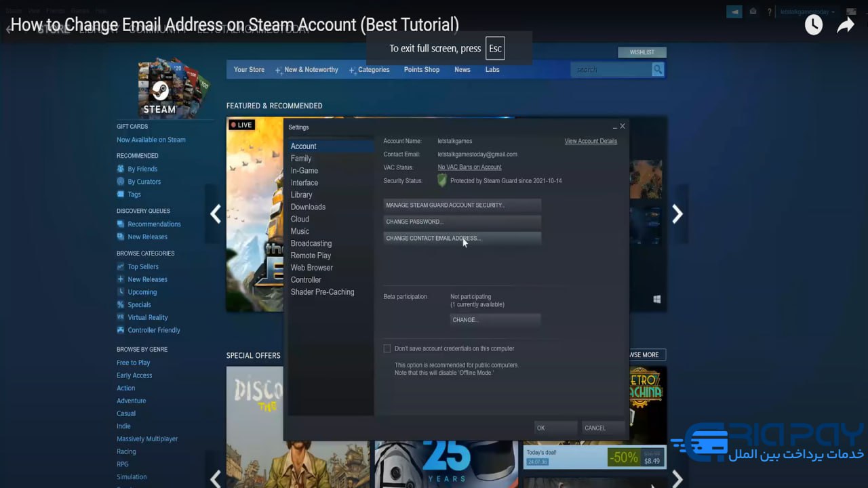Click the Top Sellers chart icon
The height and width of the screenshot is (488, 868).
pos(121,267)
